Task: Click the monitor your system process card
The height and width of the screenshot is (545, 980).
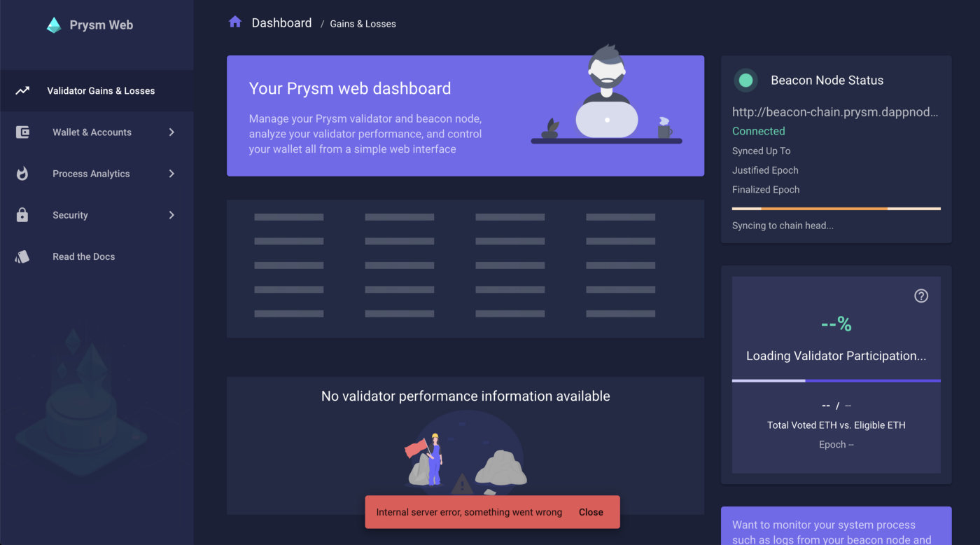Action: click(836, 525)
